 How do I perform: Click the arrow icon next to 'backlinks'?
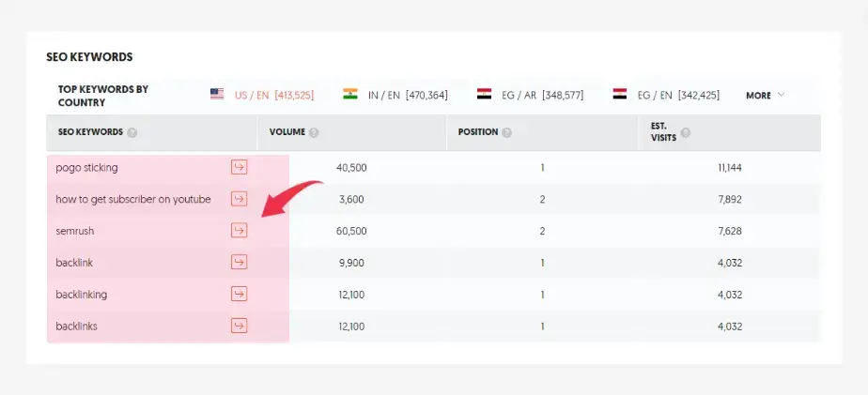240,327
